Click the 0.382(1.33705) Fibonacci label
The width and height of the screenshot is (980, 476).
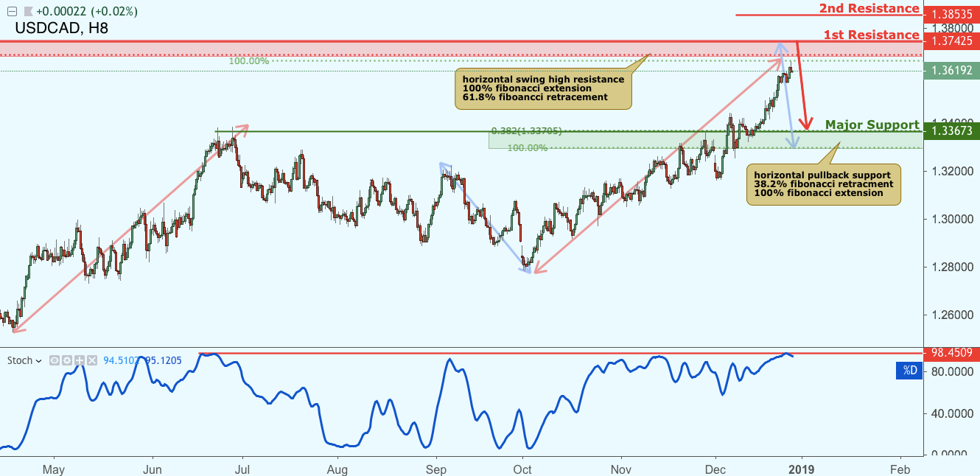[528, 130]
